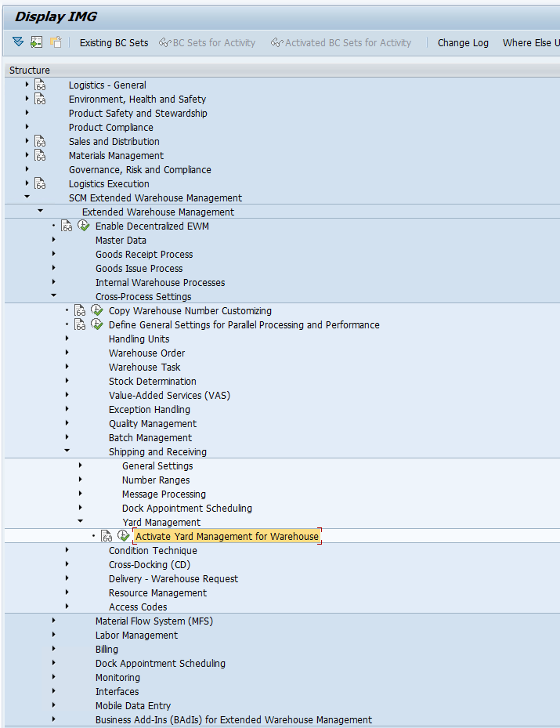Click the BC Sets for Activity glasses icon
The width and height of the screenshot is (560, 728).
coord(164,43)
